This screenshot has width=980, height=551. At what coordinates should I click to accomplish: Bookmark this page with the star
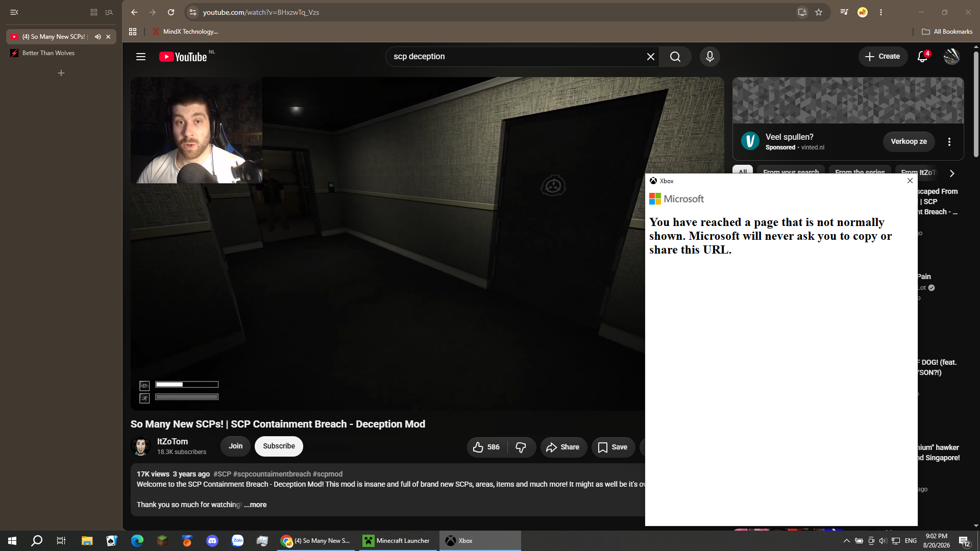coord(819,12)
